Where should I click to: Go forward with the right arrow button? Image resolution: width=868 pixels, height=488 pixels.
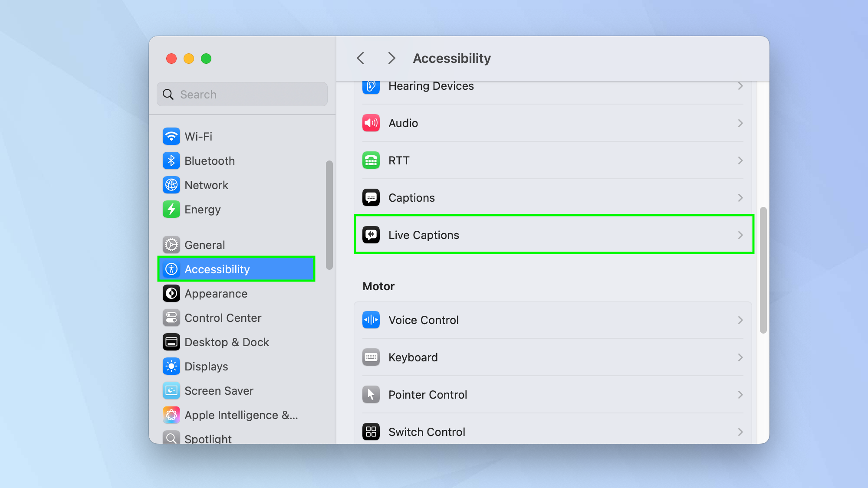[391, 58]
